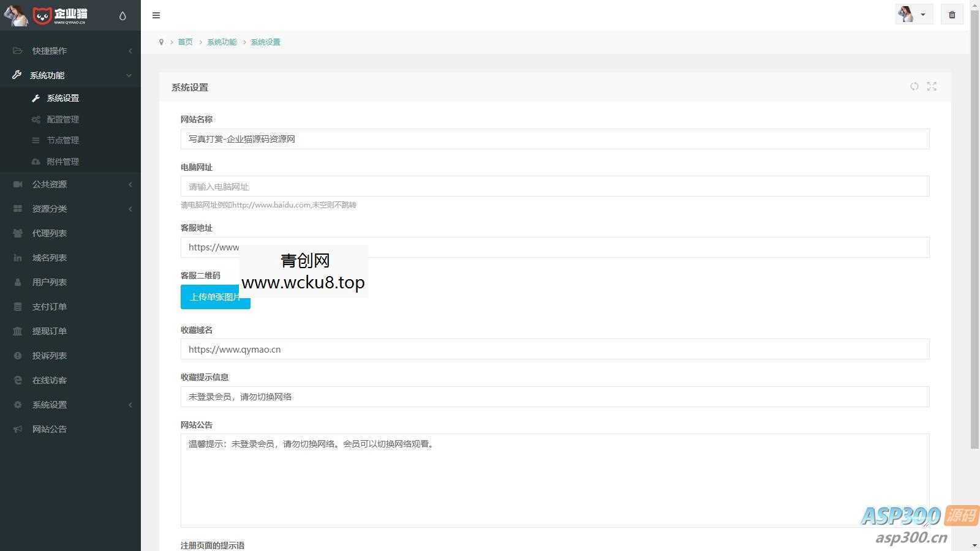Screen dimensions: 980x551
Task: Click the hamburger menu toggle icon
Action: [156, 15]
